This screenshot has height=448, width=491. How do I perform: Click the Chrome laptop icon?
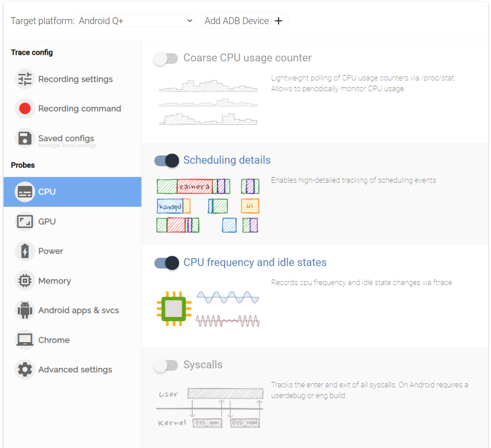point(25,340)
